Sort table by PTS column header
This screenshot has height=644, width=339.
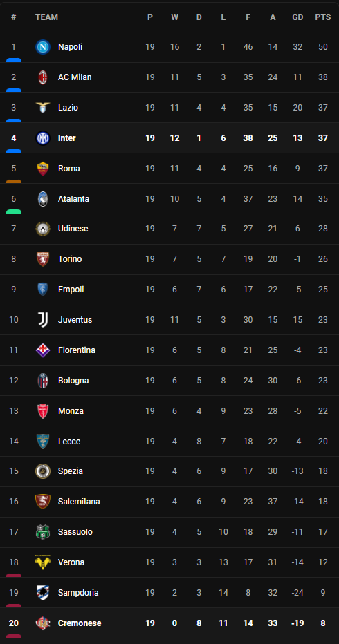[323, 17]
